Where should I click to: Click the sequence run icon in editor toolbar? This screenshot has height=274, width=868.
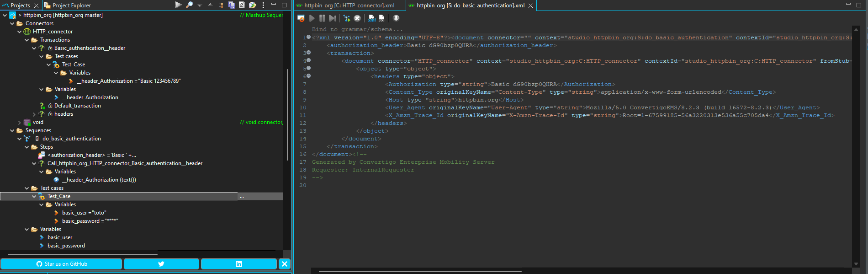pyautogui.click(x=347, y=18)
